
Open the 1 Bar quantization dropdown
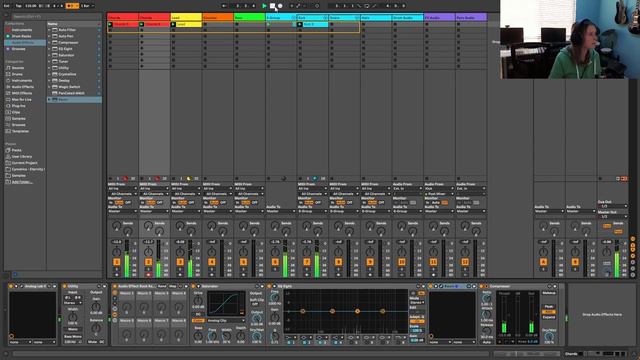[x=87, y=6]
